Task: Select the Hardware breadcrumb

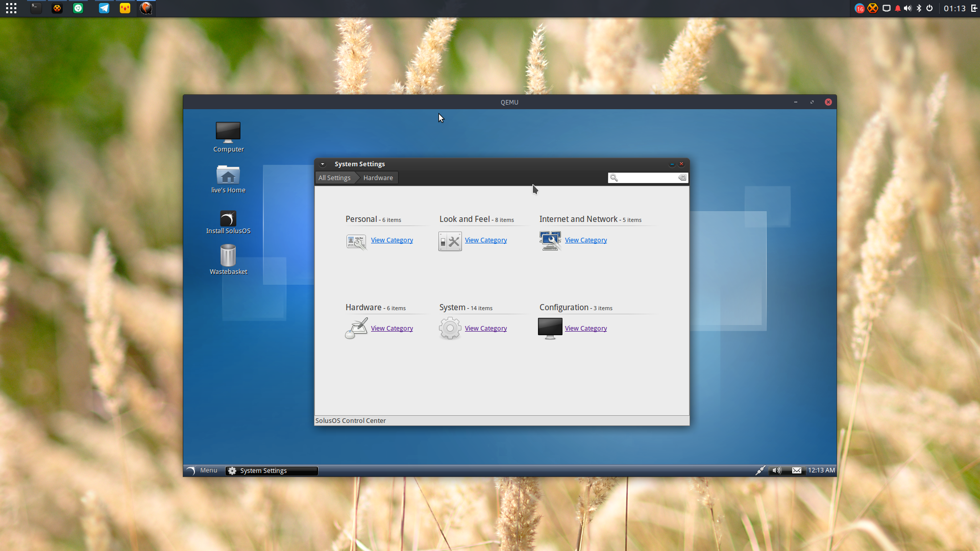Action: tap(378, 178)
